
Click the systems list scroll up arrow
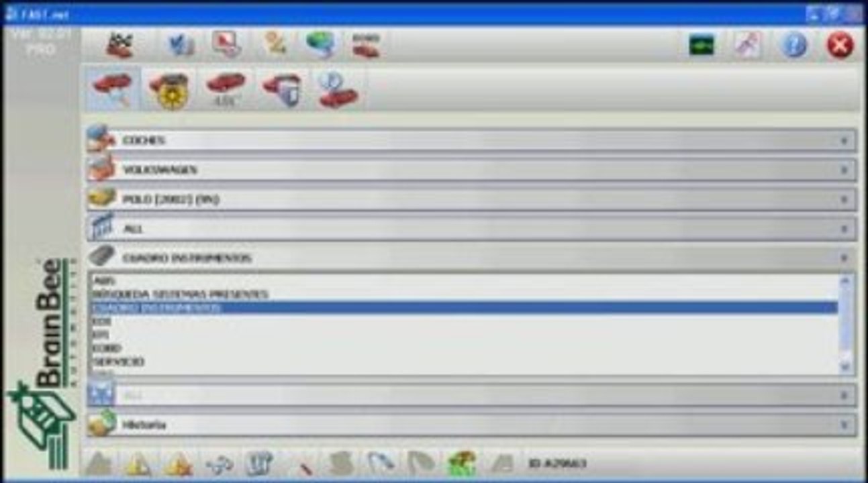(x=846, y=280)
